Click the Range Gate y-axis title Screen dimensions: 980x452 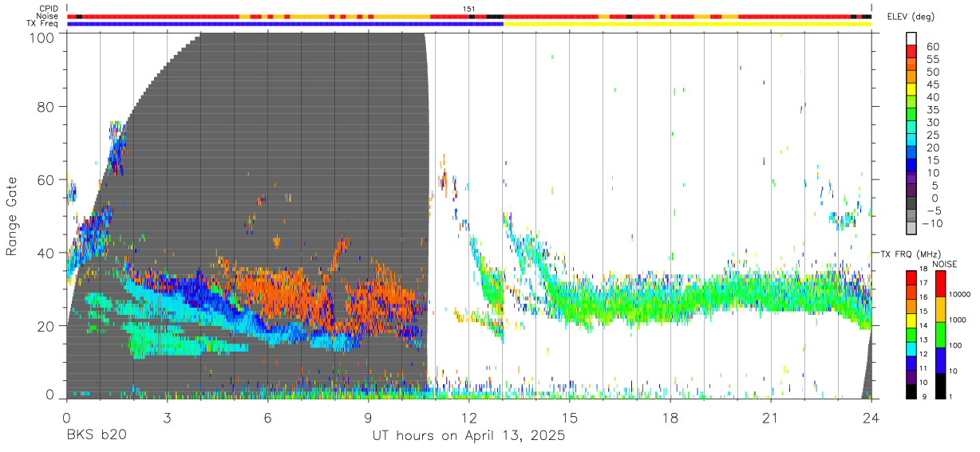pos(12,216)
